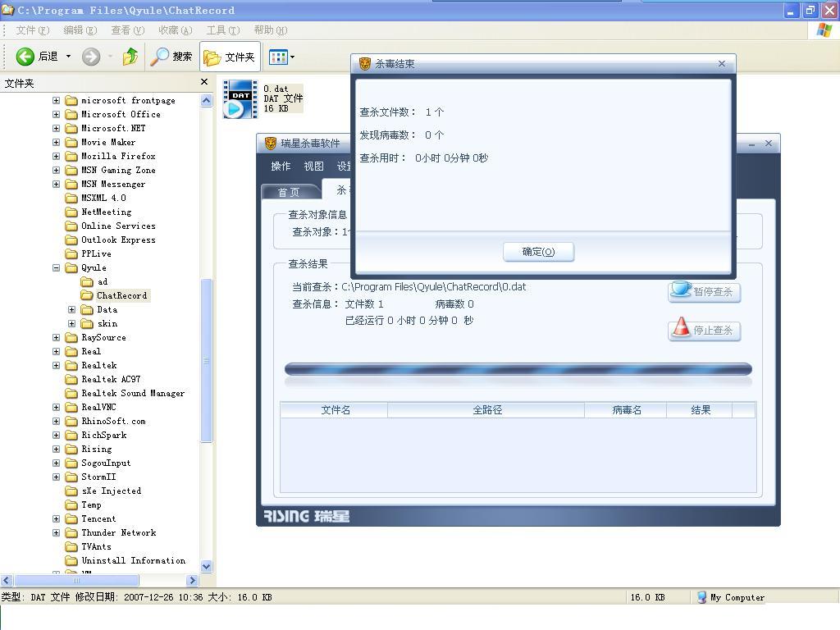Select the PPLive folder icon

click(x=71, y=253)
